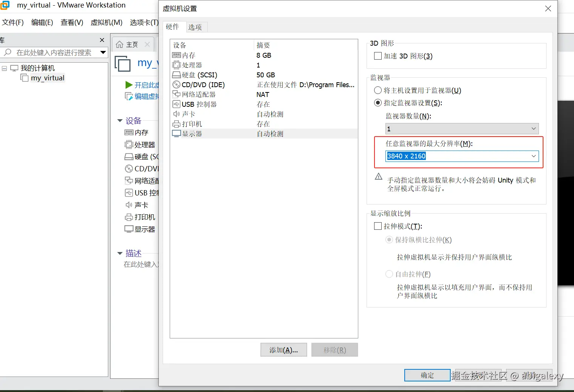Click the 确定 button
Viewport: 574px width, 392px height.
427,375
